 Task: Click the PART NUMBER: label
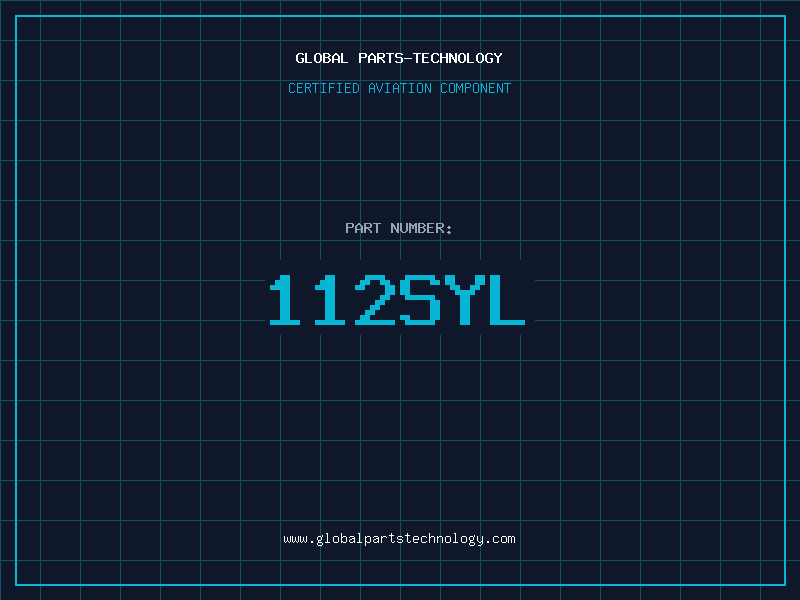[x=399, y=228]
